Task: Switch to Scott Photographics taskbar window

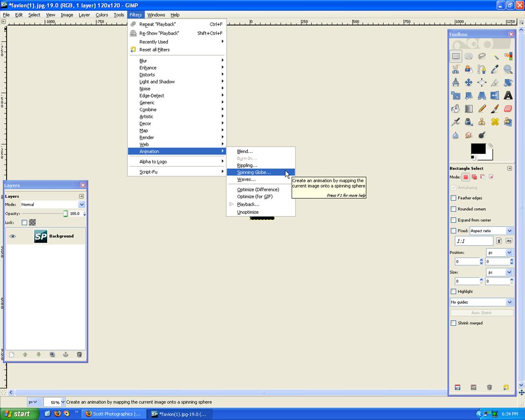Action: click(114, 414)
